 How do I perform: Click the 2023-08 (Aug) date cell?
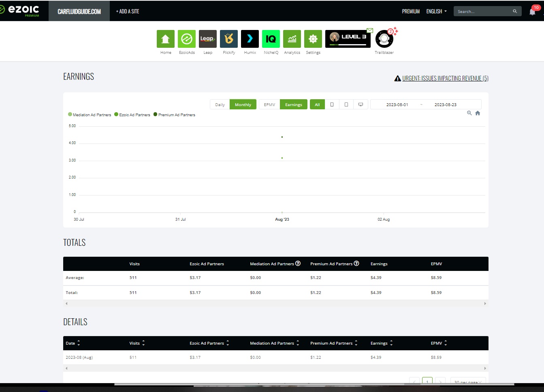pos(79,357)
